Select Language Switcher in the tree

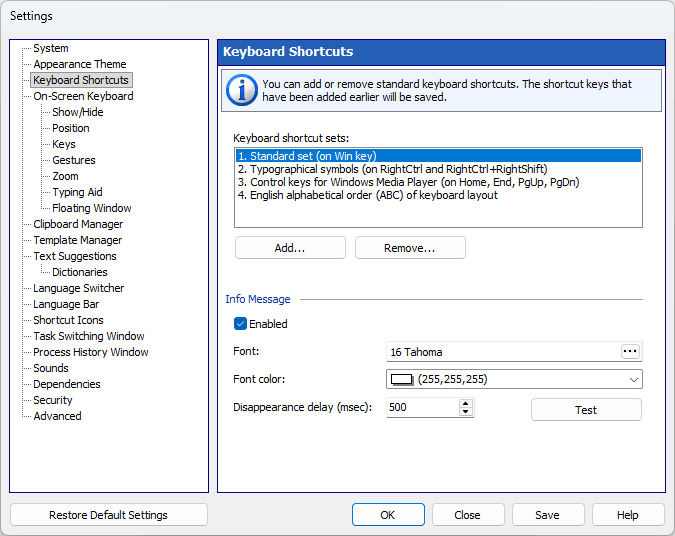(79, 288)
